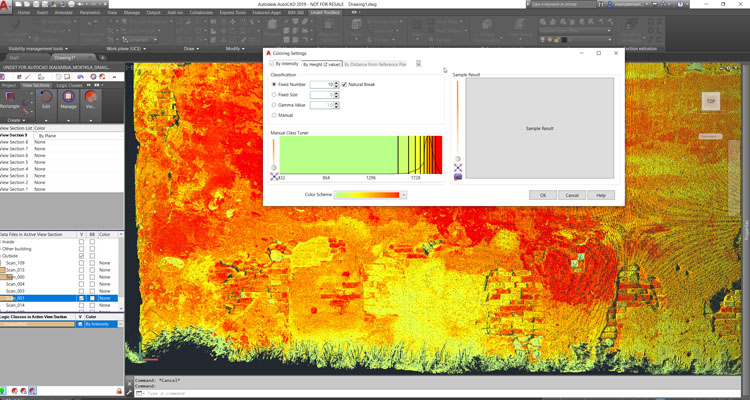Increase Fixed Number spinner value
Screen dimensions: 750x400
(337, 83)
